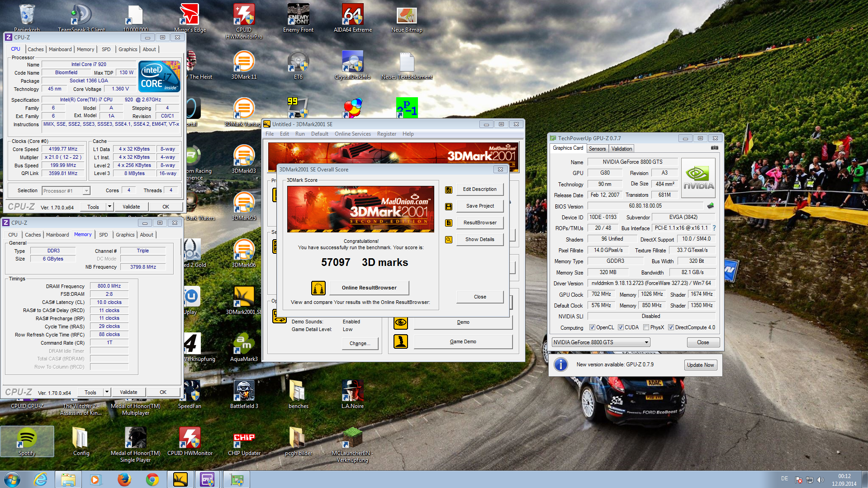
Task: Click the Show Details button
Action: click(479, 240)
